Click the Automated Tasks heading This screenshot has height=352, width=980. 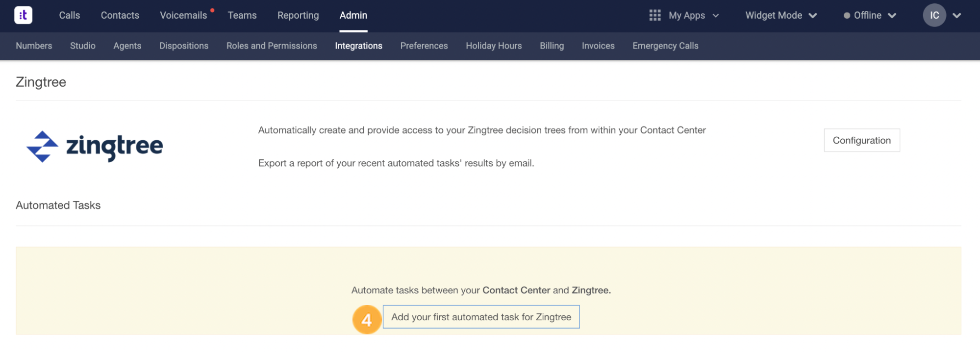tap(58, 205)
